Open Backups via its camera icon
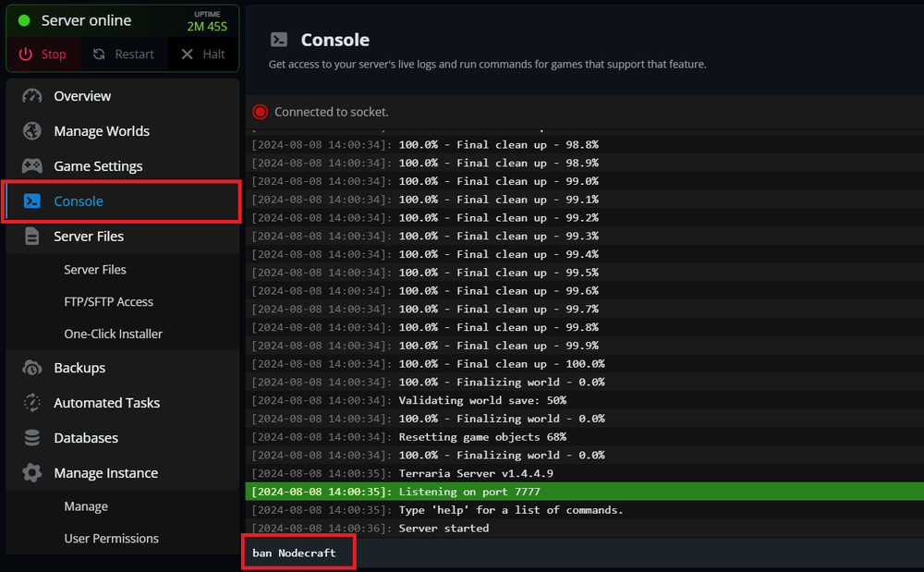924x572 pixels. pyautogui.click(x=31, y=367)
